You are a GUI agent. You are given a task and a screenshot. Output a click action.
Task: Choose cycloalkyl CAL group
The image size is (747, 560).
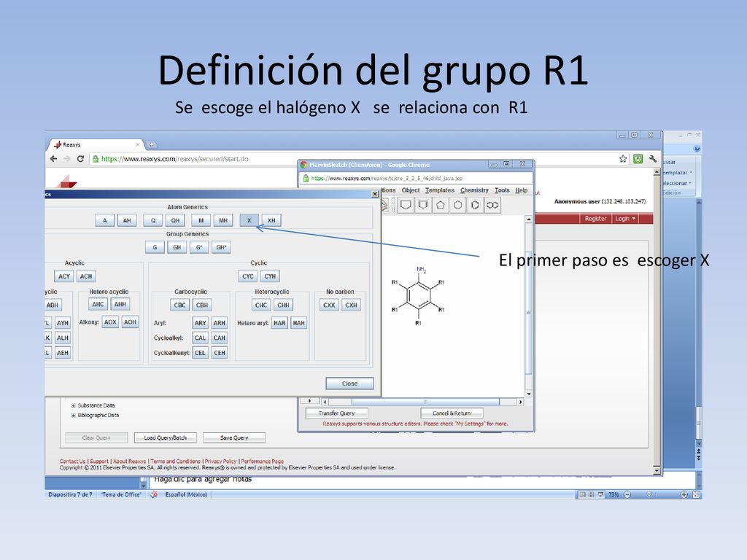coord(200,338)
